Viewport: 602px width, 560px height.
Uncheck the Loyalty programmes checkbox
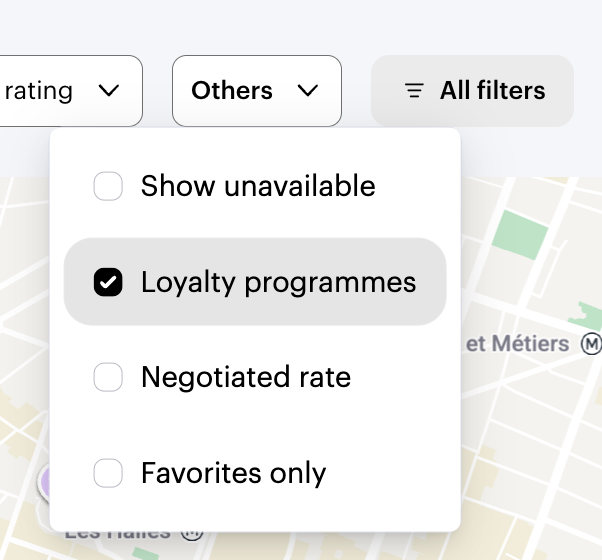[x=108, y=283]
